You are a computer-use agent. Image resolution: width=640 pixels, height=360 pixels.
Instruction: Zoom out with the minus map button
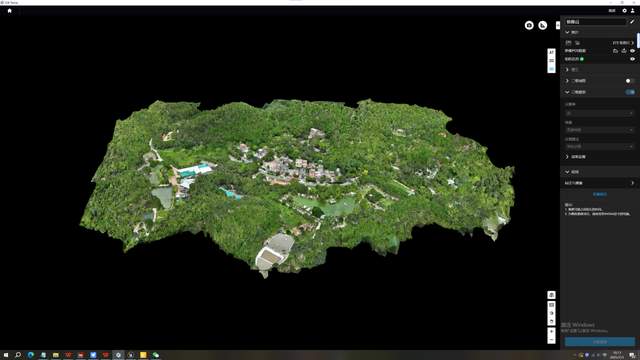pyautogui.click(x=551, y=340)
